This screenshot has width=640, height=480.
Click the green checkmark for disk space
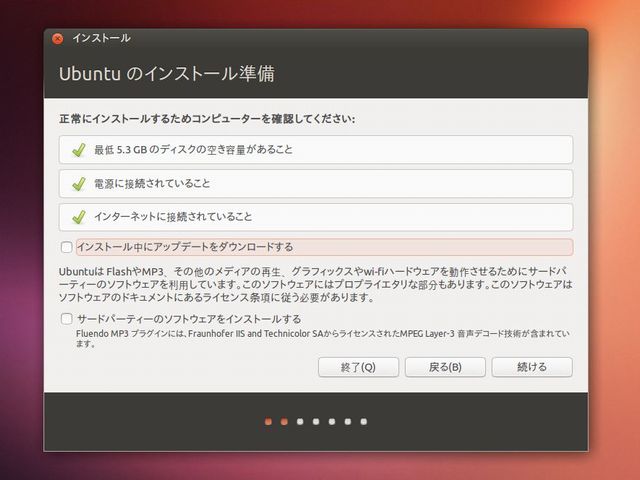[x=79, y=150]
